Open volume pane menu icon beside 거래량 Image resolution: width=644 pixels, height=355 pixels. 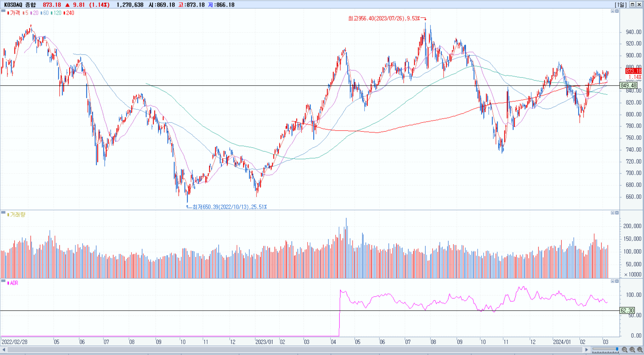click(x=3, y=212)
